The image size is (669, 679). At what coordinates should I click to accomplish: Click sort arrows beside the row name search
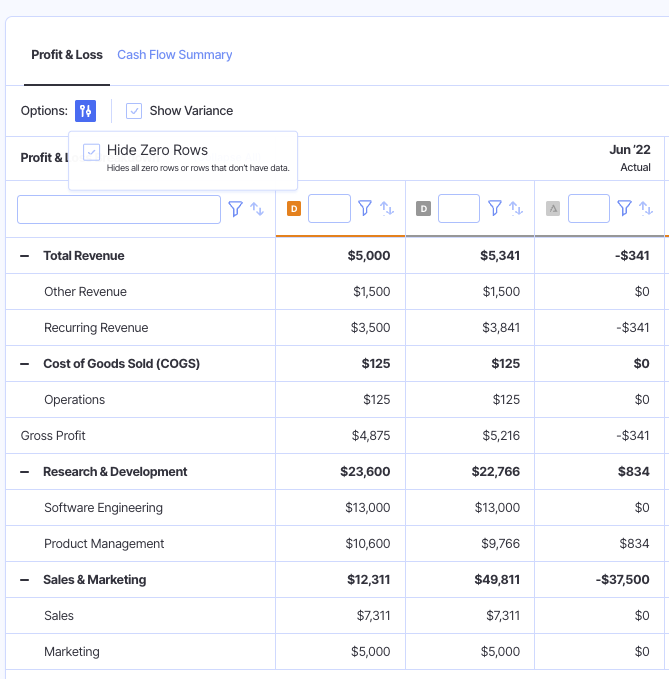(257, 209)
